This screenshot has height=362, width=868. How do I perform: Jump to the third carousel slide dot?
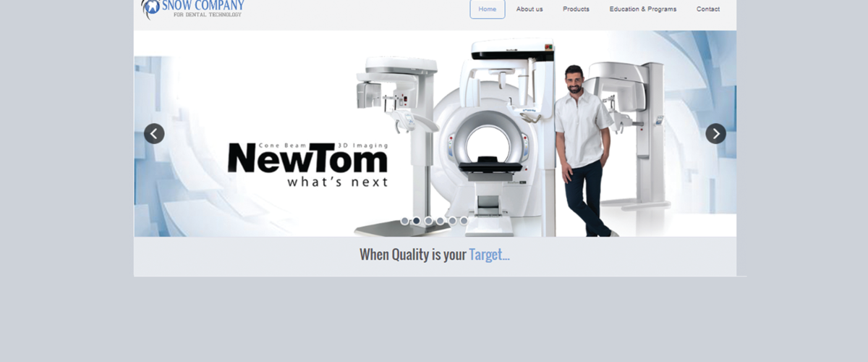(428, 221)
